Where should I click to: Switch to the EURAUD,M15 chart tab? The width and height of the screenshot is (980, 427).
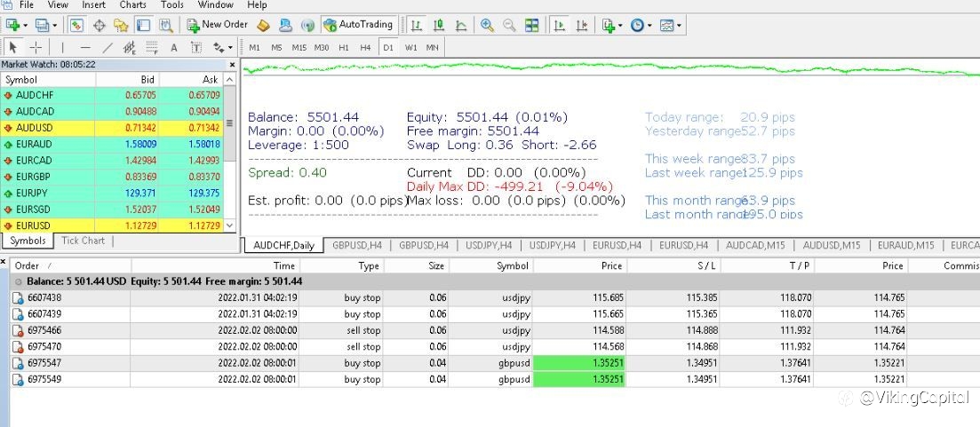(x=905, y=245)
